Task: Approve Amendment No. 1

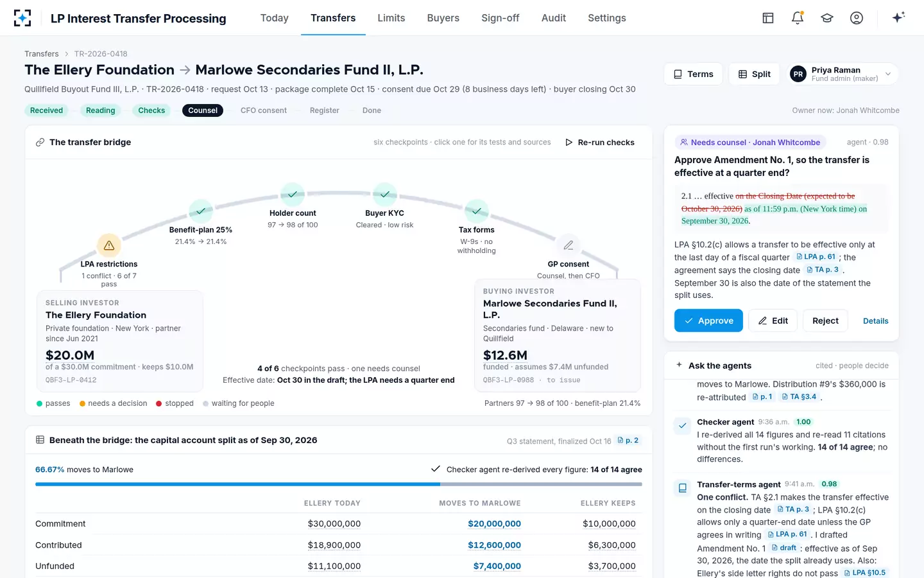Action: tap(708, 320)
